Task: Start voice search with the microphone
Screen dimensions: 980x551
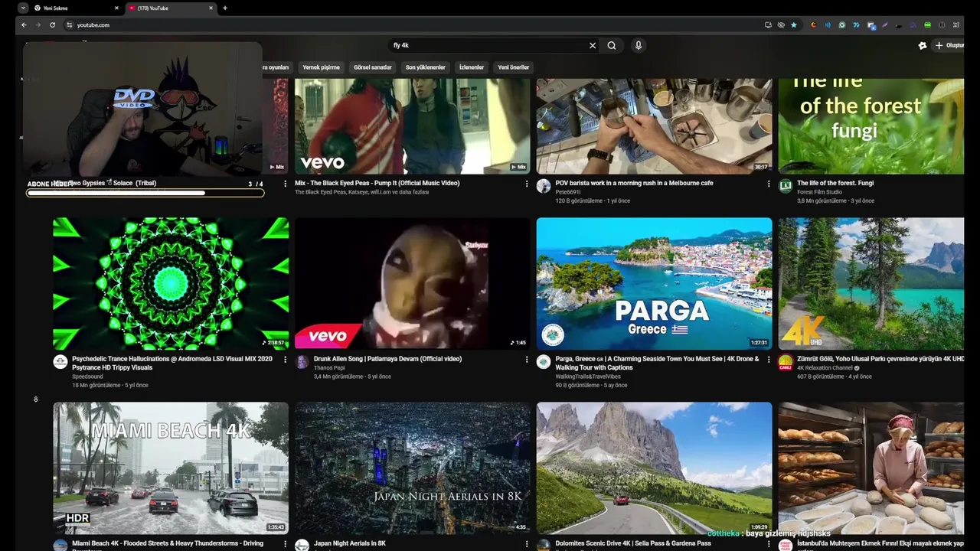Action: click(x=638, y=45)
